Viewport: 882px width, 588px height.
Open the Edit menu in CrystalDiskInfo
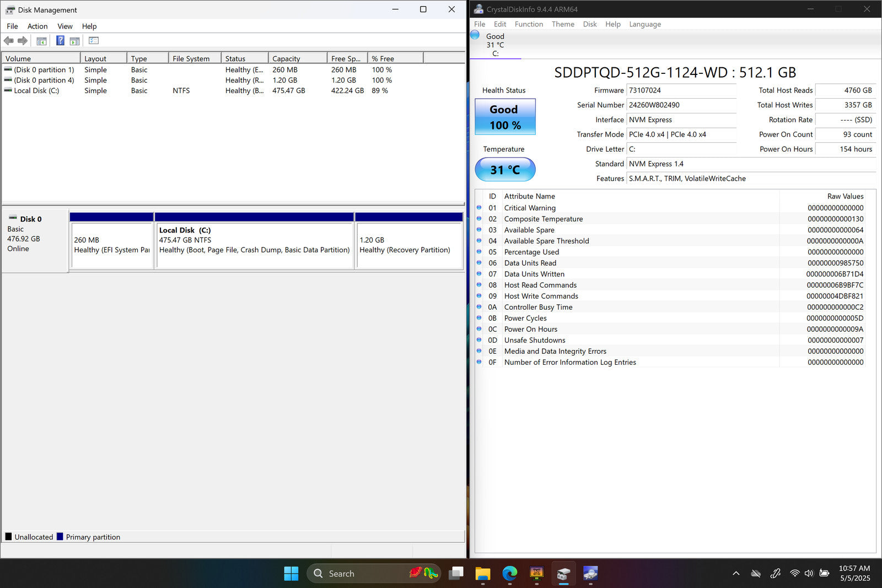(500, 24)
